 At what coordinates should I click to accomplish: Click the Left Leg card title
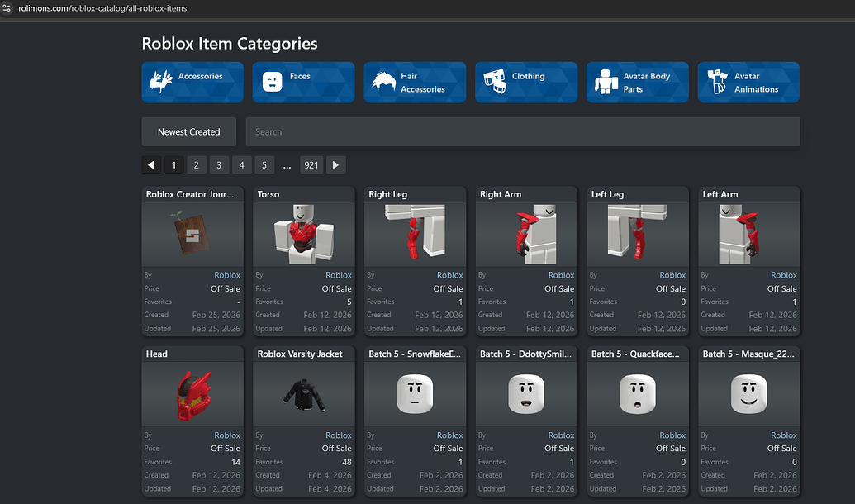[607, 194]
